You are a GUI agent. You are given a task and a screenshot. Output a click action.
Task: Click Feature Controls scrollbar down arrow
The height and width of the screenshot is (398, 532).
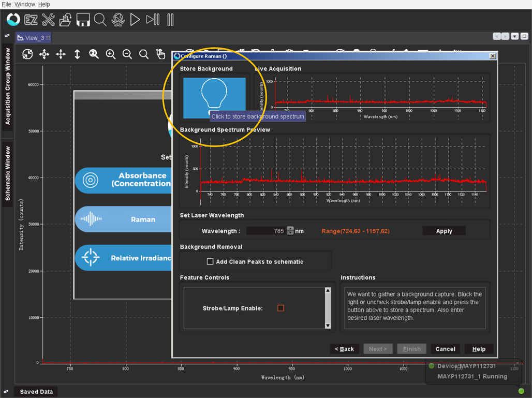coord(328,326)
